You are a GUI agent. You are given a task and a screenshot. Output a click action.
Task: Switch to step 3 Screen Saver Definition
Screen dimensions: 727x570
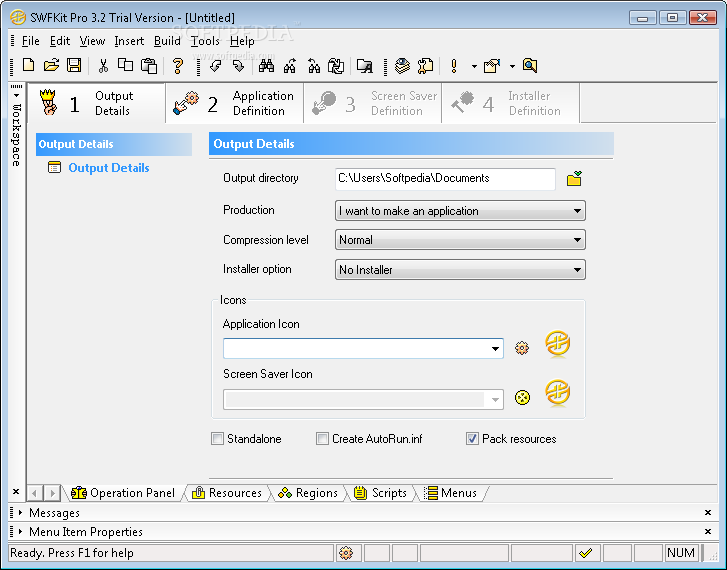point(373,103)
